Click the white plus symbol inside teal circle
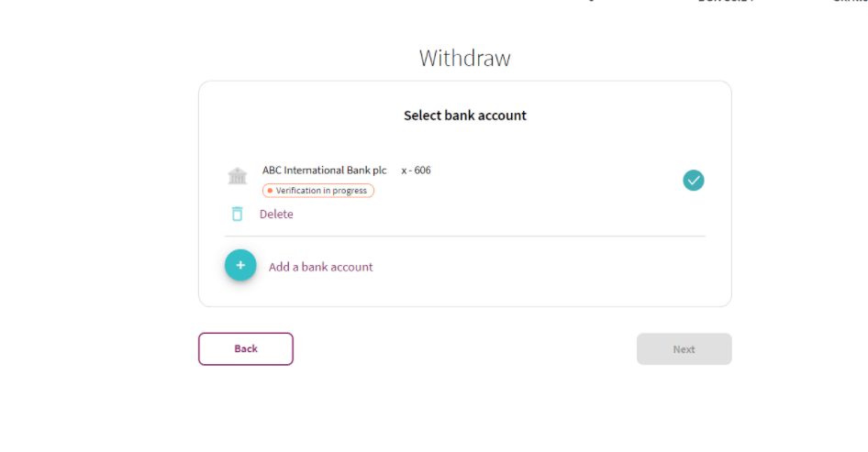This screenshot has height=452, width=868. (x=240, y=265)
